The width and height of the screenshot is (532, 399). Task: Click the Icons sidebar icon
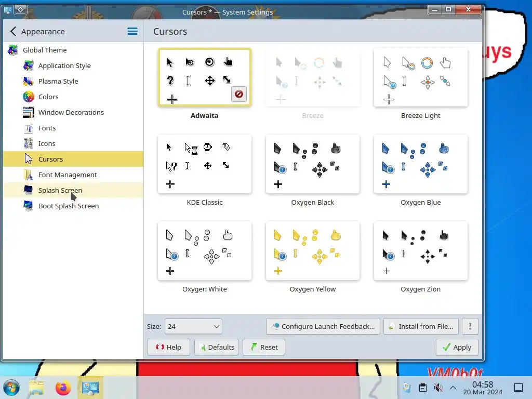(x=29, y=143)
